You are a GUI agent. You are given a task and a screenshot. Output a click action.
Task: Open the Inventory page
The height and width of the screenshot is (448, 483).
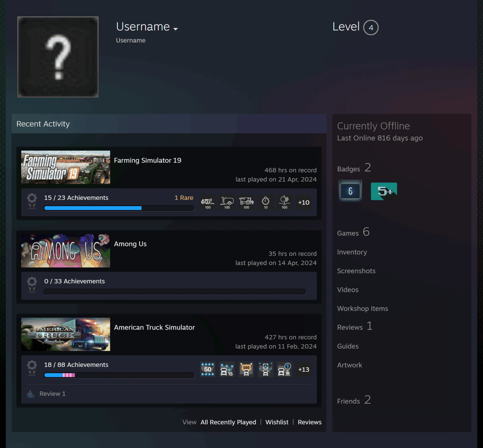[352, 252]
